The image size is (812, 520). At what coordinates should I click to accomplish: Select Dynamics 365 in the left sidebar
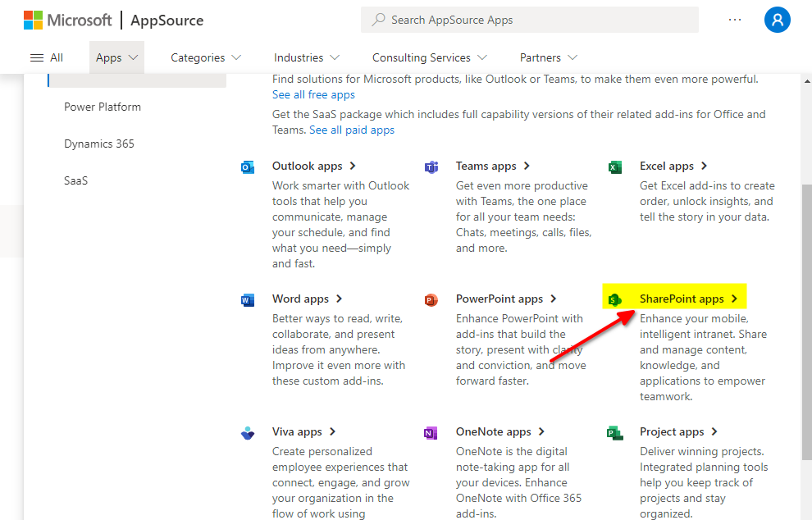[x=99, y=144]
